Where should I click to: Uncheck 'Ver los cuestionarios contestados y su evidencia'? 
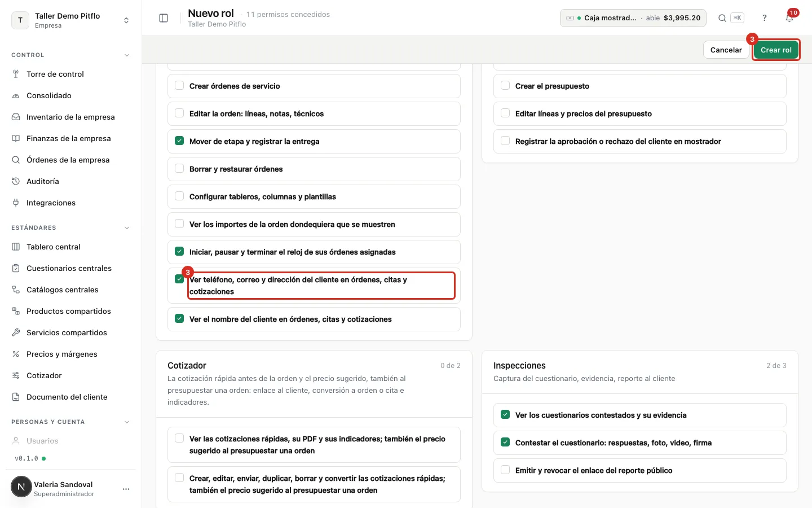(x=505, y=415)
